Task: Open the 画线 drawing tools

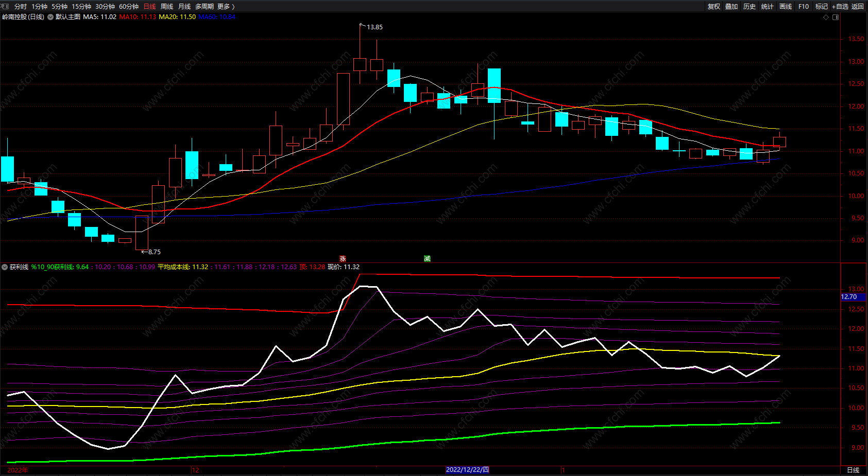Action: [786, 7]
